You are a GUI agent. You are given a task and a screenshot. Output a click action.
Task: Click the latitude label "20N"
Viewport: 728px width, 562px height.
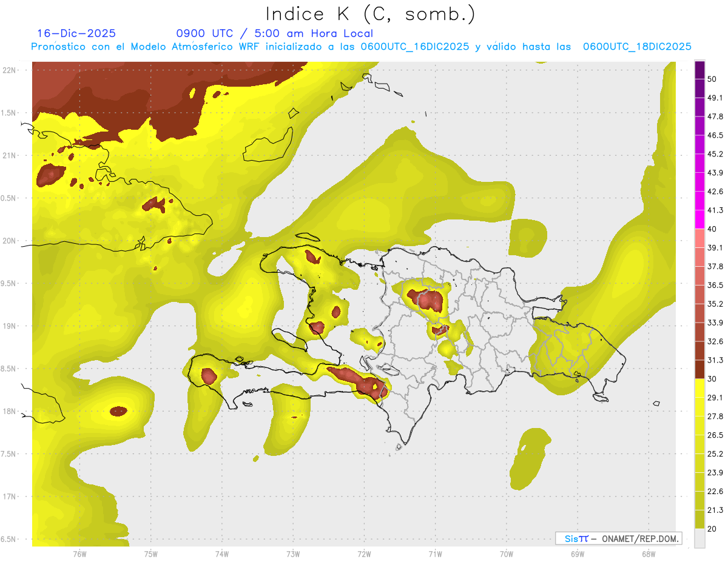tap(10, 241)
